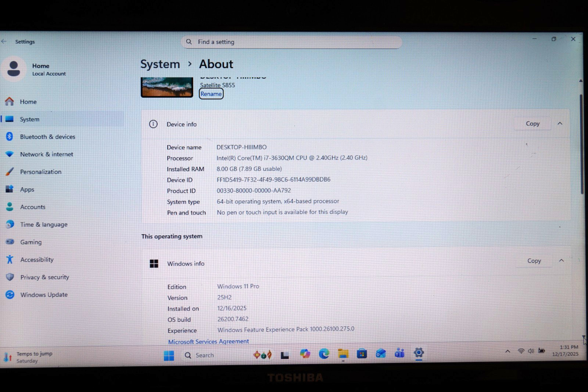Viewport: 588px width, 392px height.
Task: Select the Product ID 00330-80000 value
Action: [254, 190]
